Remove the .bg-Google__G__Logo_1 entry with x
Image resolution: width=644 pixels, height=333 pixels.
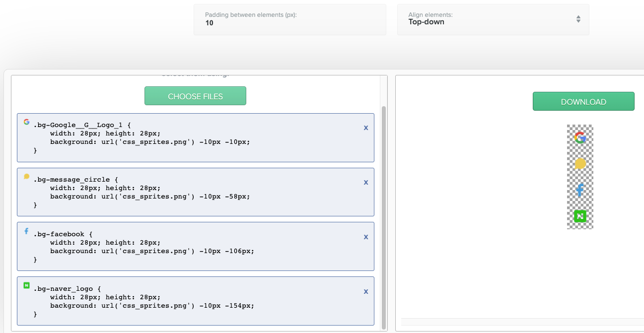coord(366,128)
